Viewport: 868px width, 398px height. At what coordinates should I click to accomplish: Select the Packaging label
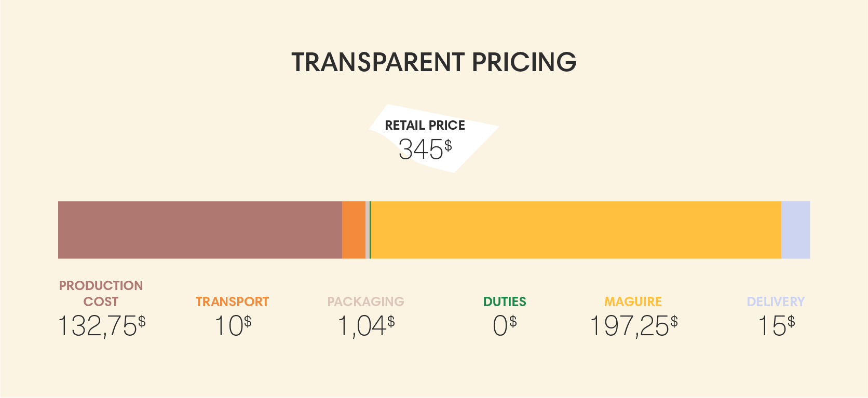[x=365, y=301]
